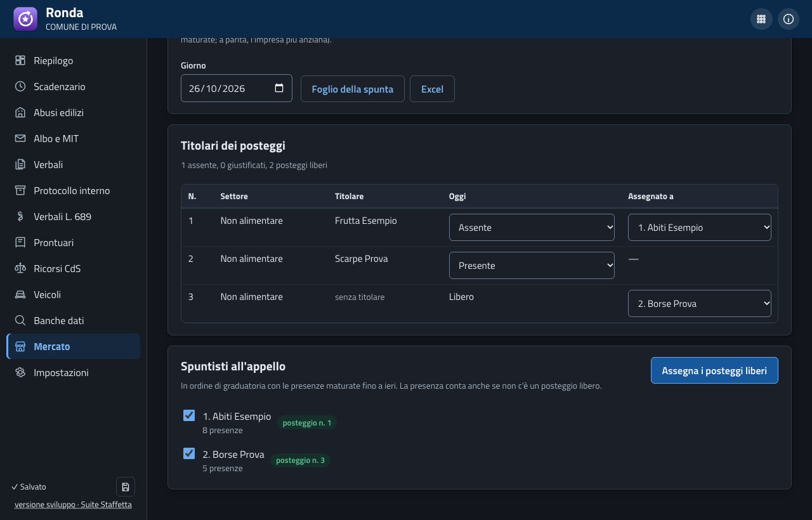Click the Prontuari book icon
The width and height of the screenshot is (812, 520).
20,243
